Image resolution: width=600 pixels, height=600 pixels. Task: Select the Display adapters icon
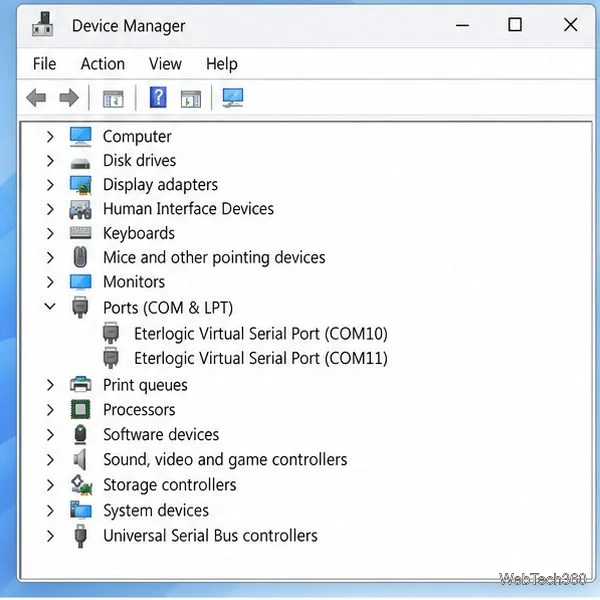click(x=80, y=185)
